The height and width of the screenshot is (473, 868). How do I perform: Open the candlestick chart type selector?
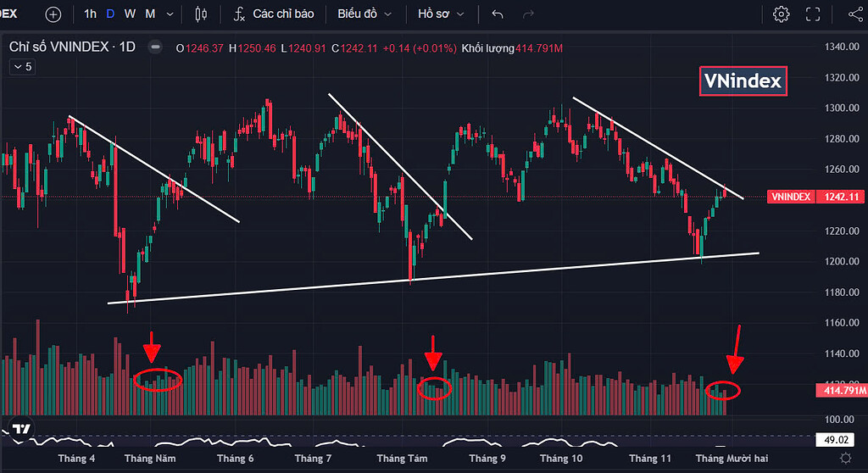point(201,14)
